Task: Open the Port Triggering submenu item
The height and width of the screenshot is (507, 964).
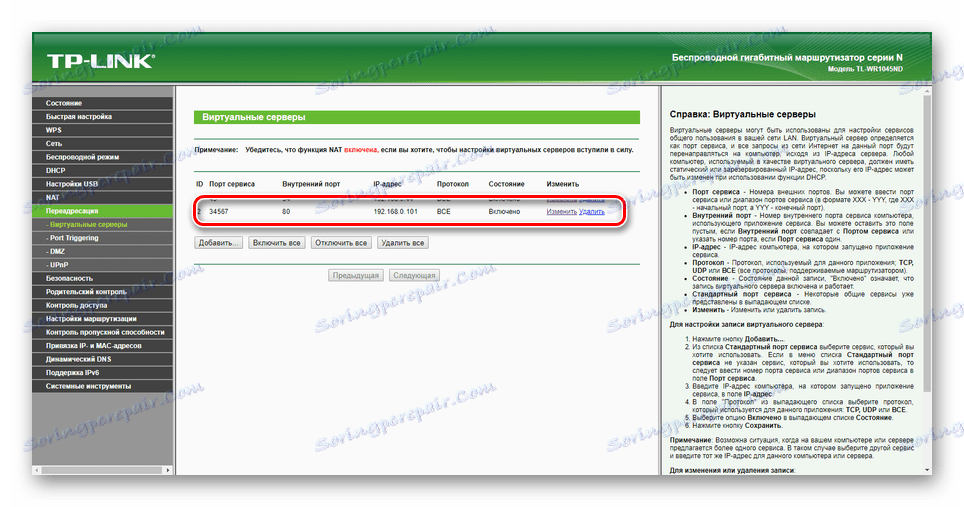Action: 103,238
